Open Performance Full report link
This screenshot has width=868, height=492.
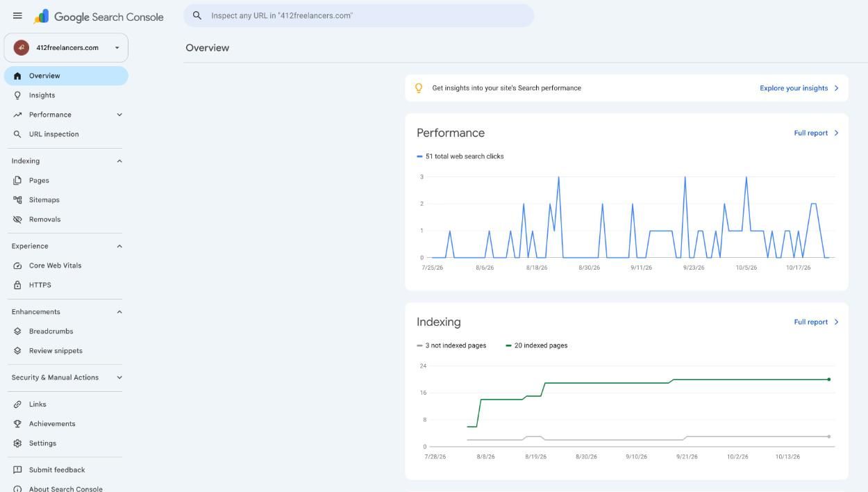(x=810, y=133)
